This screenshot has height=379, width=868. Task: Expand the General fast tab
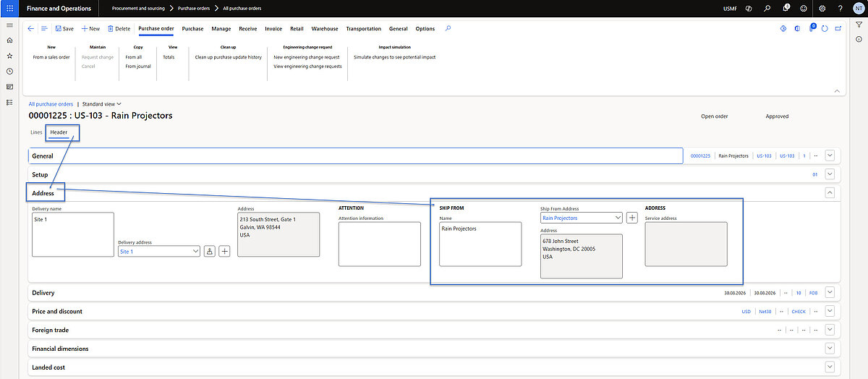[830, 155]
